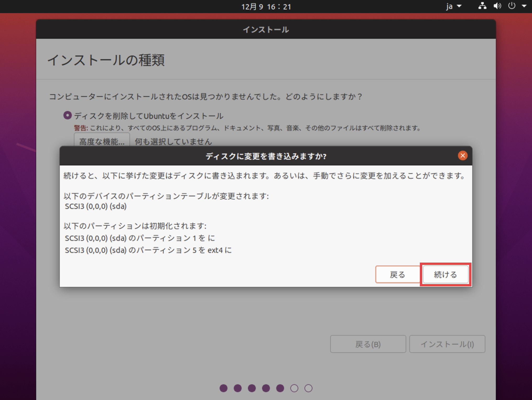Viewport: 532px width, 400px height.
Task: Close the disk write confirmation dialog
Action: pyautogui.click(x=463, y=156)
